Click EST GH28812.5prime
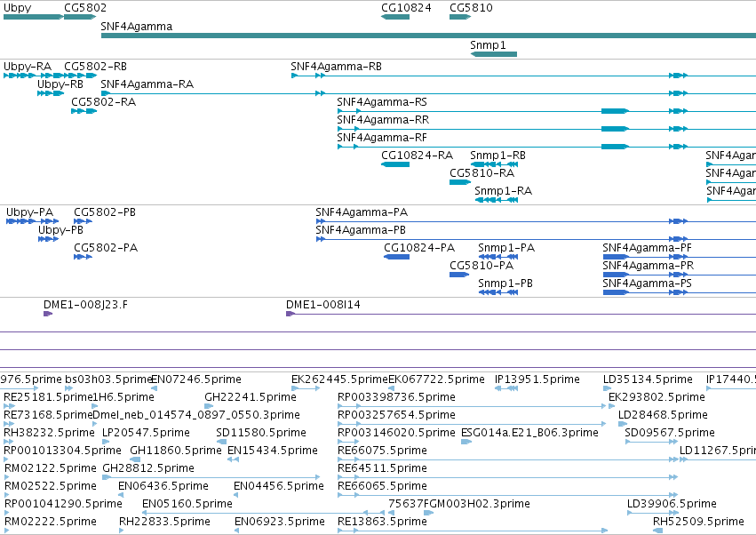 [x=148, y=469]
